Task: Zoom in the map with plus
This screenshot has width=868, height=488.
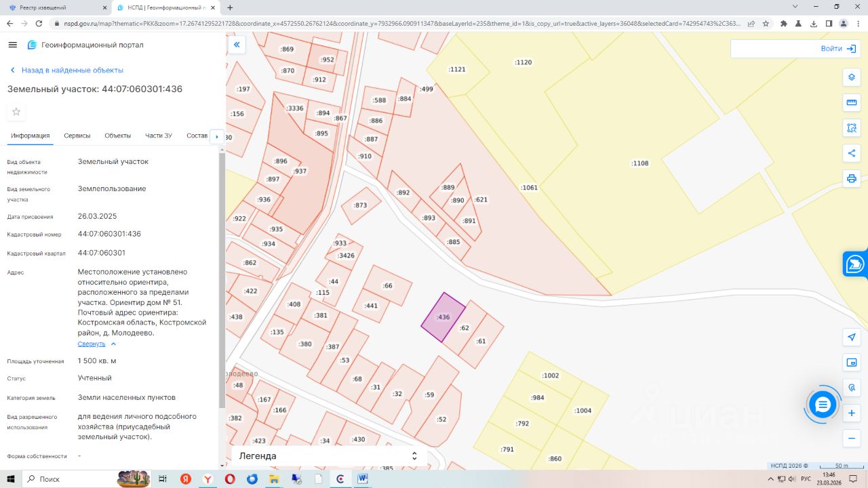Action: click(852, 413)
